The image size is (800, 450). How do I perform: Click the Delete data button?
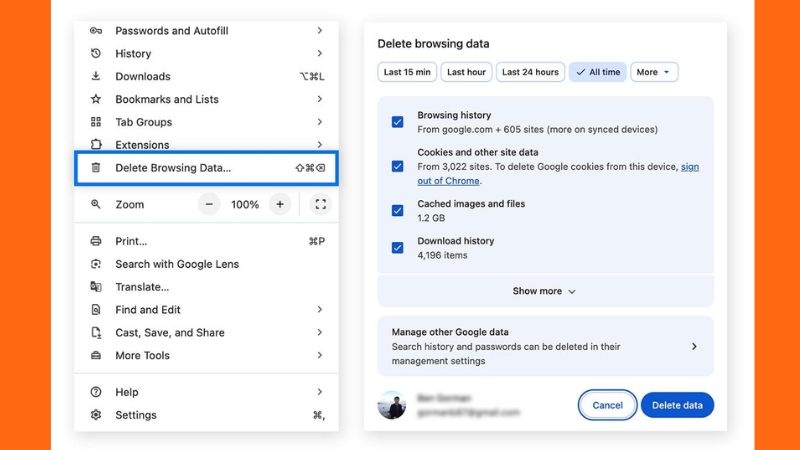(677, 405)
